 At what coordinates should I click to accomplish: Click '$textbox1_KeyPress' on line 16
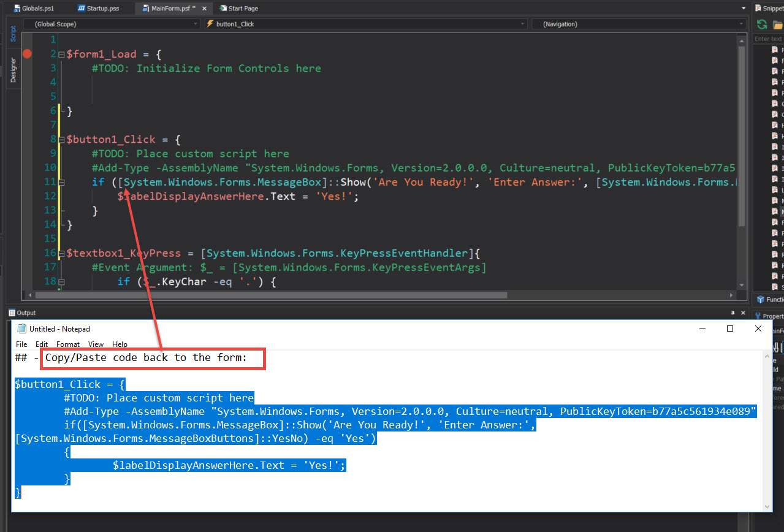coord(124,253)
